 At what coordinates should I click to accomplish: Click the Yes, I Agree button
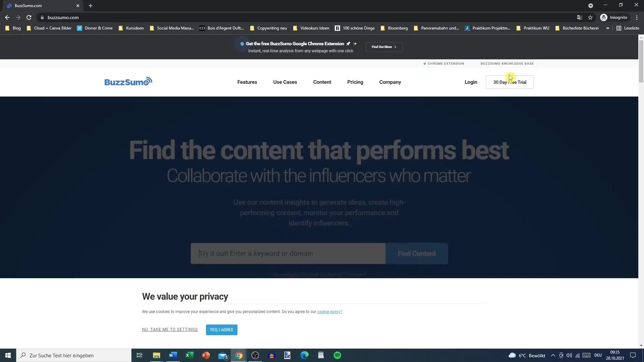coord(221,330)
